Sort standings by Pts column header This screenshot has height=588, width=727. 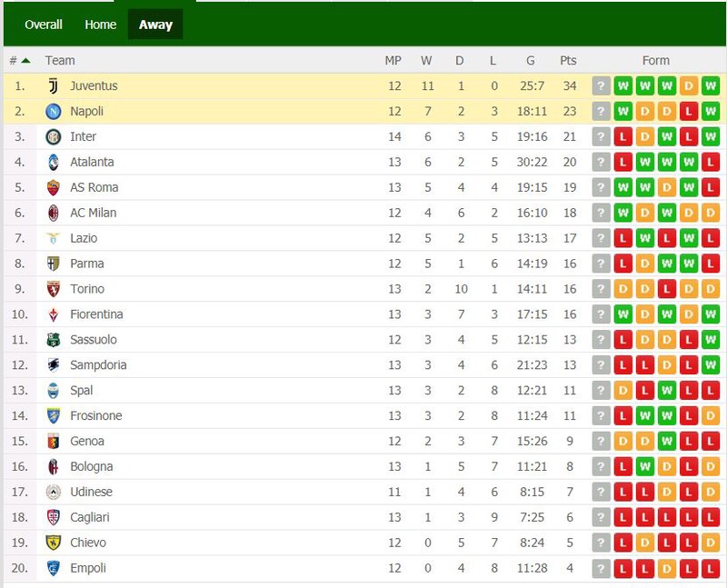pos(568,60)
